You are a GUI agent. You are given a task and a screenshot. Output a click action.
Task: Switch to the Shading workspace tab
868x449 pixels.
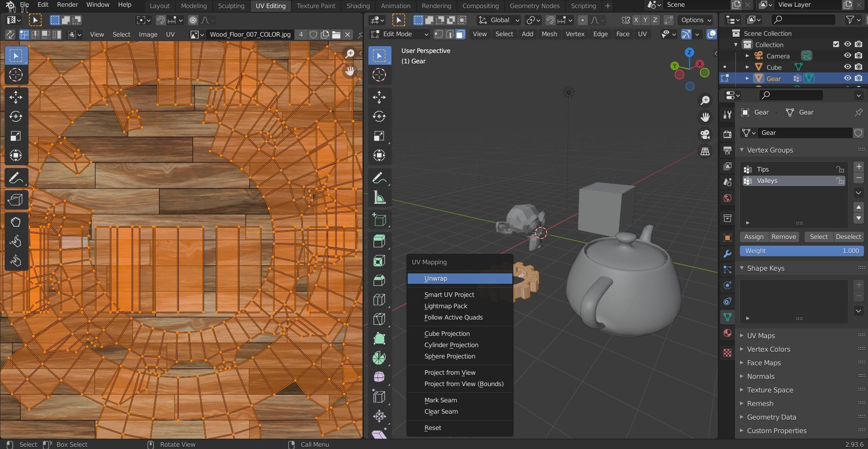pyautogui.click(x=358, y=6)
